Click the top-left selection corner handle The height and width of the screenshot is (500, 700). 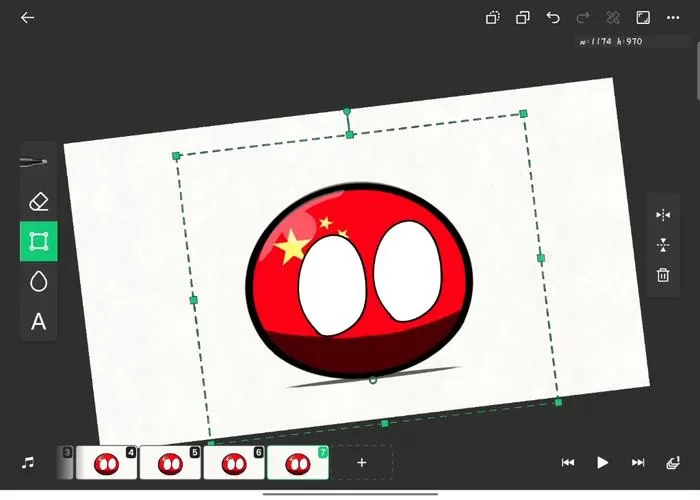coord(176,156)
